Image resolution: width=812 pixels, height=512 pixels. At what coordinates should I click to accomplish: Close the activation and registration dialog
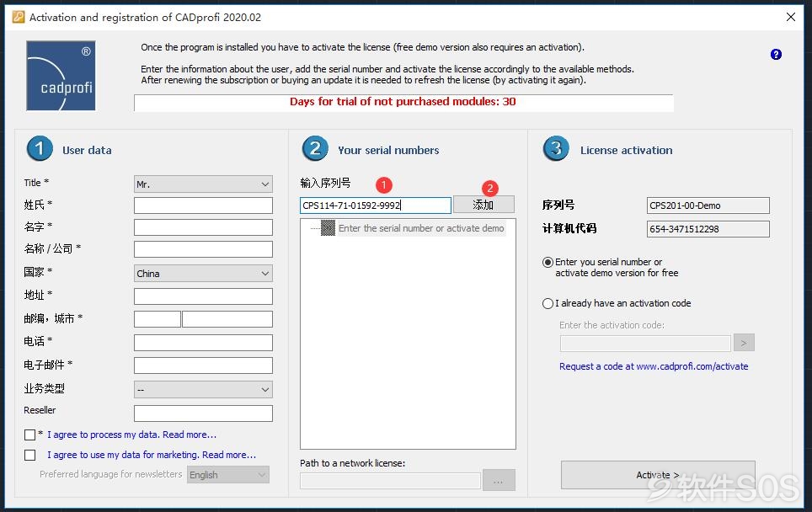(x=791, y=17)
